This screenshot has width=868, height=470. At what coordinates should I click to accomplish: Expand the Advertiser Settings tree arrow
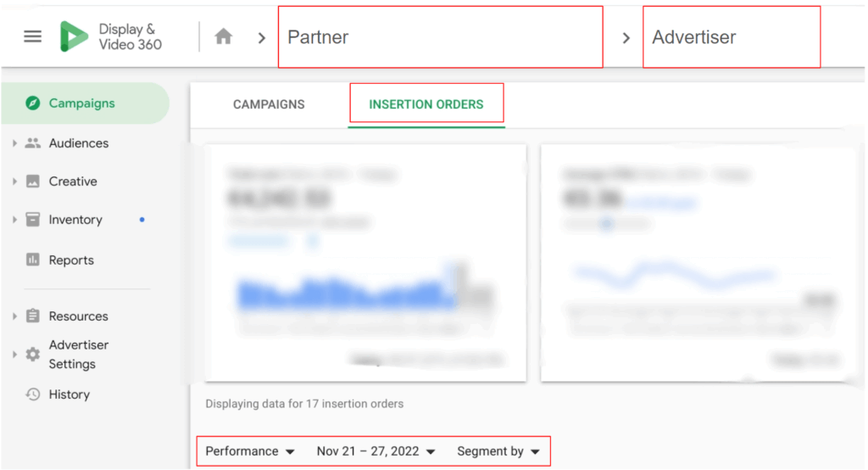point(14,354)
